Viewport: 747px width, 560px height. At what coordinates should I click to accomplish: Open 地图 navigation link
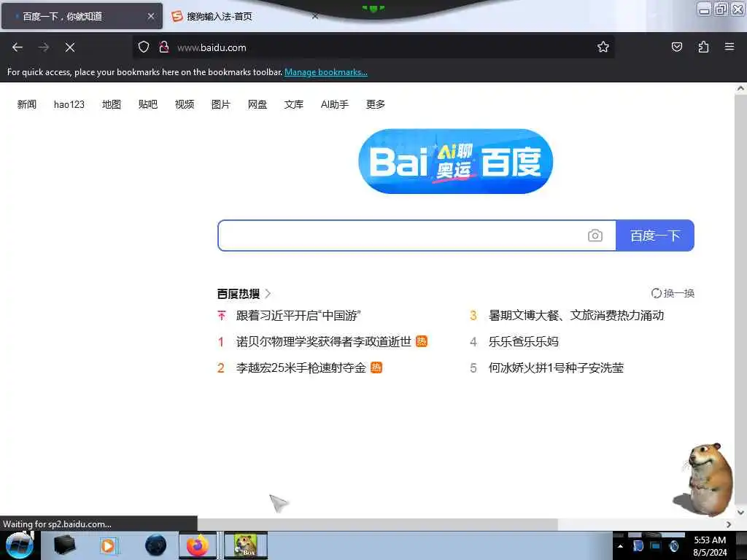(x=112, y=104)
